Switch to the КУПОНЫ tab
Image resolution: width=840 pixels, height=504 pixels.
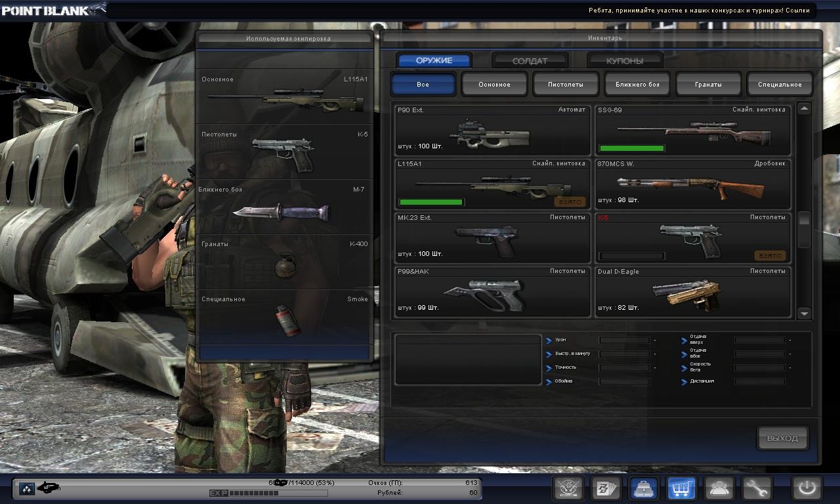click(625, 60)
